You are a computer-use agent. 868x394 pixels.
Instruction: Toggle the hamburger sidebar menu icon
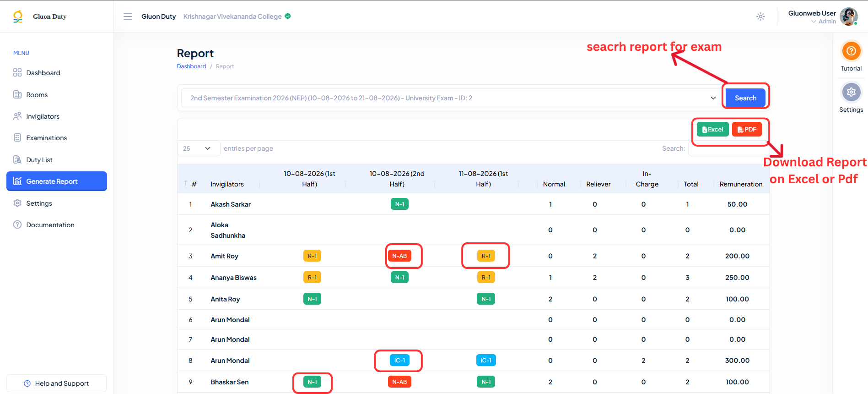[128, 16]
